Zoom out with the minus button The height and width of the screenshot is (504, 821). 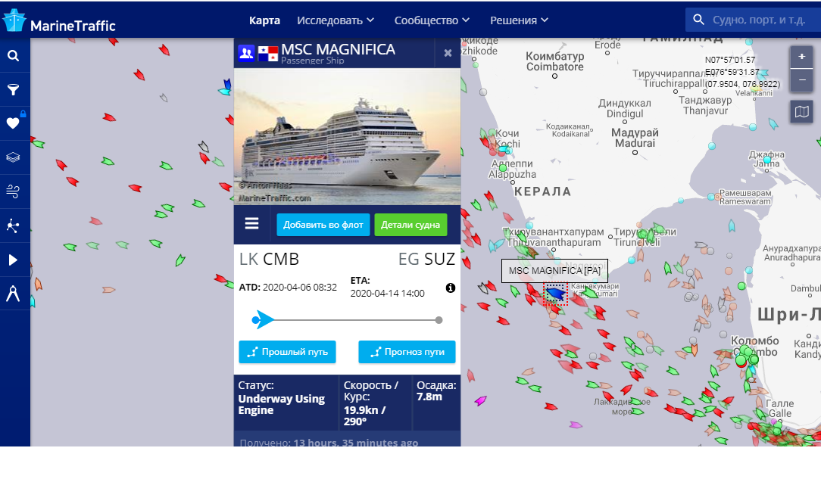tap(801, 80)
